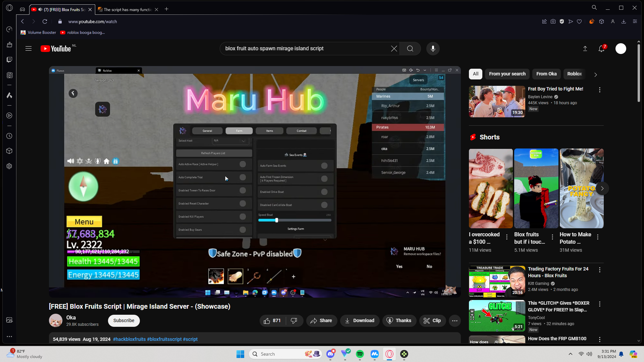
Task: Click the Thanks button
Action: [399, 321]
